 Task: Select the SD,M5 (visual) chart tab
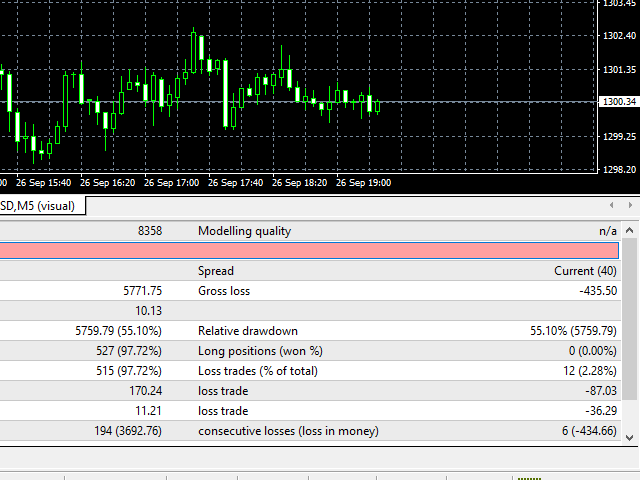click(42, 206)
